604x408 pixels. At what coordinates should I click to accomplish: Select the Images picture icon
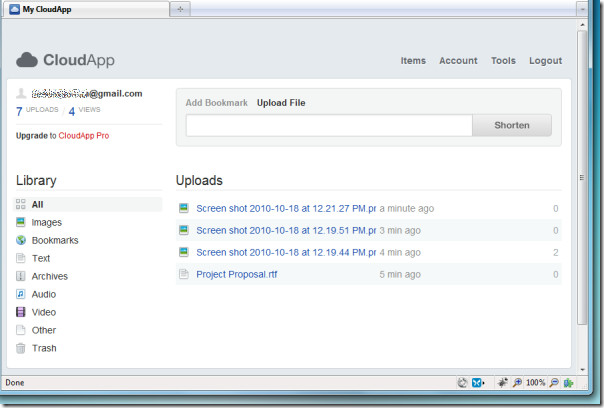pyautogui.click(x=21, y=222)
